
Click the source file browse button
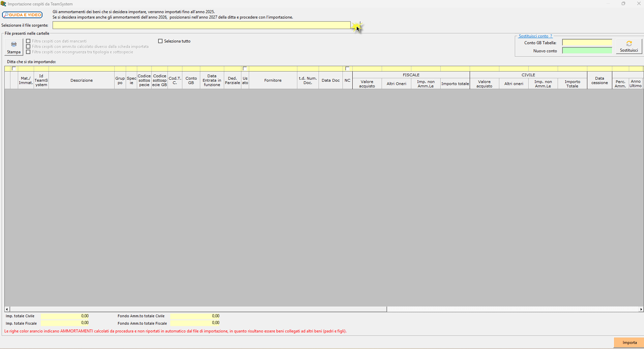[x=356, y=25]
